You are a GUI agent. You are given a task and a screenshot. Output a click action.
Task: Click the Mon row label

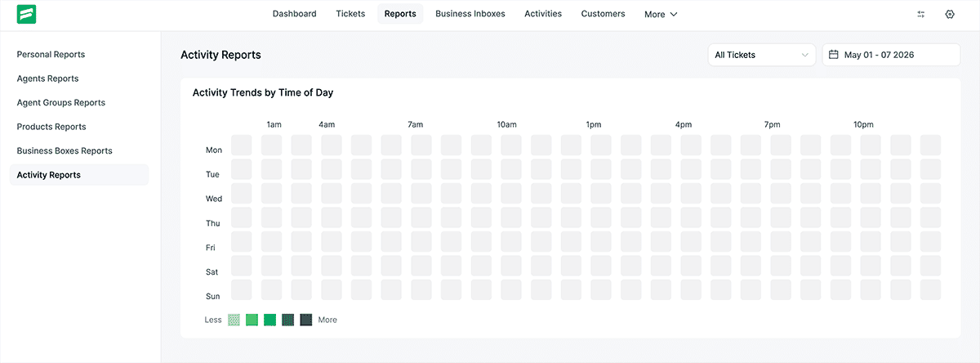coord(214,150)
